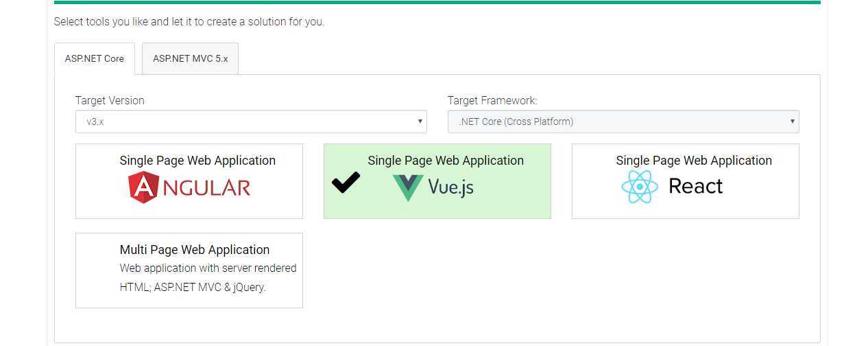Click the arrow on the v3.x selector
The image size is (868, 346).
point(420,122)
